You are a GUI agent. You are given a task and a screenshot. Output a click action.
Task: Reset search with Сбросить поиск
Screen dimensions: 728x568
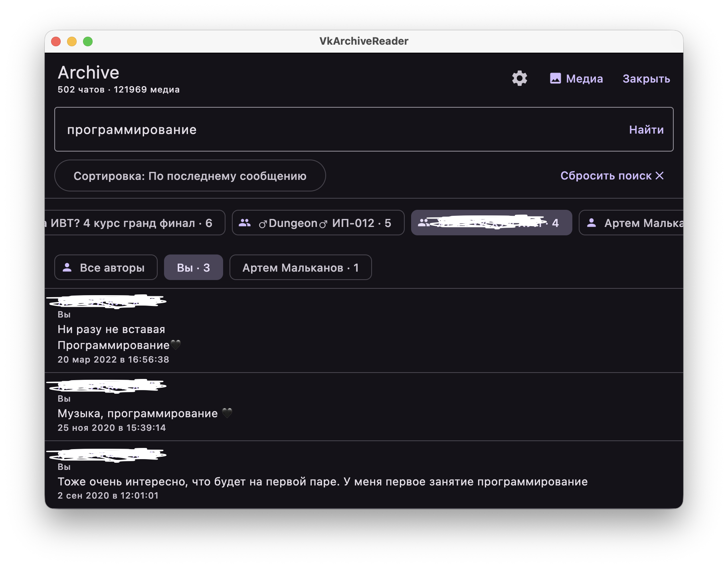tap(612, 176)
